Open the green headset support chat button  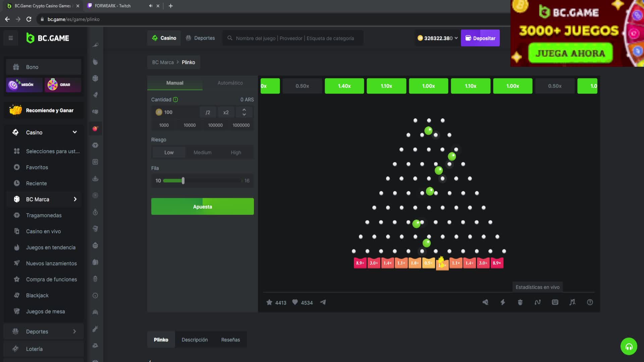pos(629,346)
